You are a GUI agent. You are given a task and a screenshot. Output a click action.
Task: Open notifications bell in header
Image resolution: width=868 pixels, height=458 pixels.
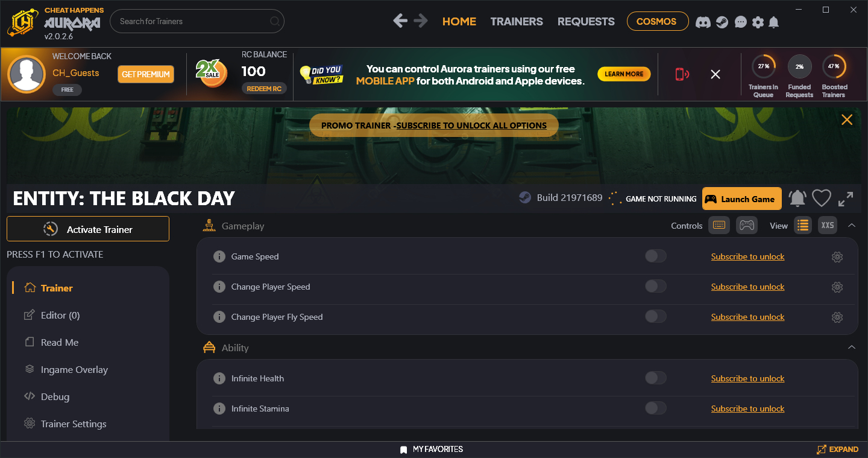pyautogui.click(x=774, y=22)
